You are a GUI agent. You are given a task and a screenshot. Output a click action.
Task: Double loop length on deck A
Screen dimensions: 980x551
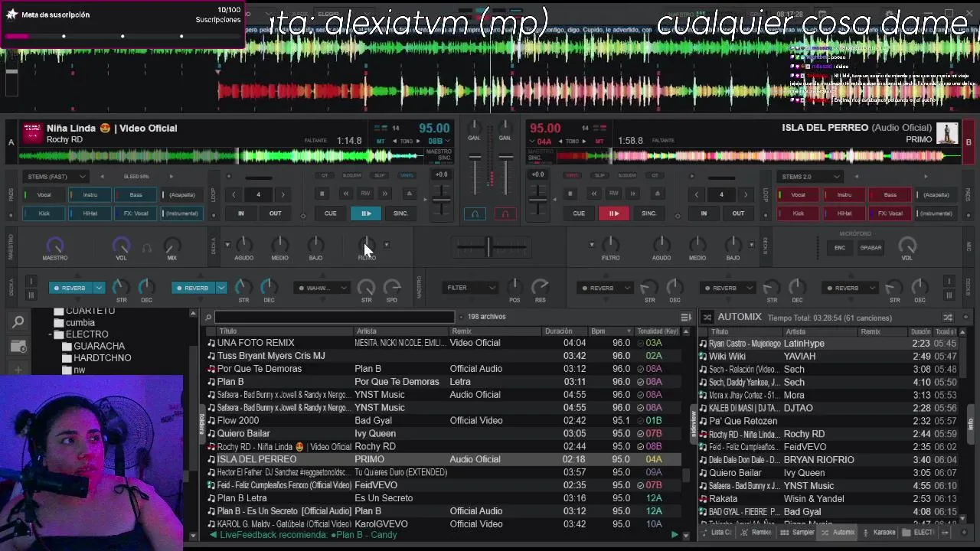click(283, 194)
